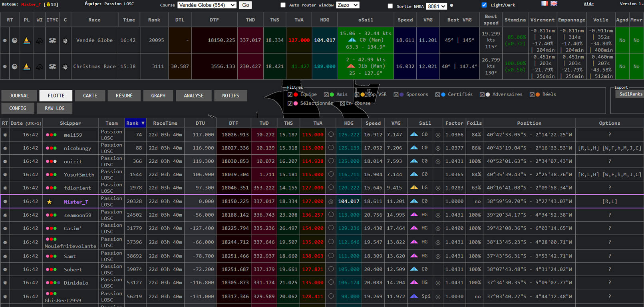Toggle the Adversaires filter checkbox
Viewport: 644px width, 307px height.
(x=482, y=95)
